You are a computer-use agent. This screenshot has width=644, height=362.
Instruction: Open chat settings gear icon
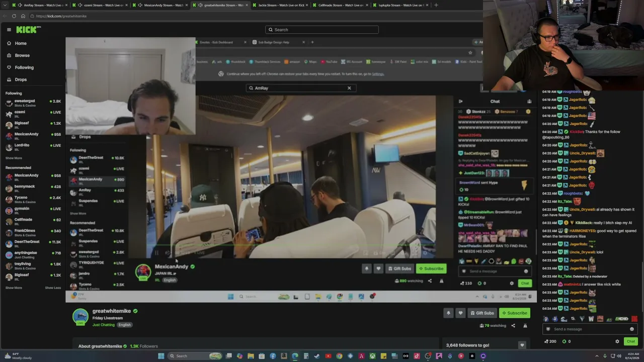pyautogui.click(x=617, y=341)
